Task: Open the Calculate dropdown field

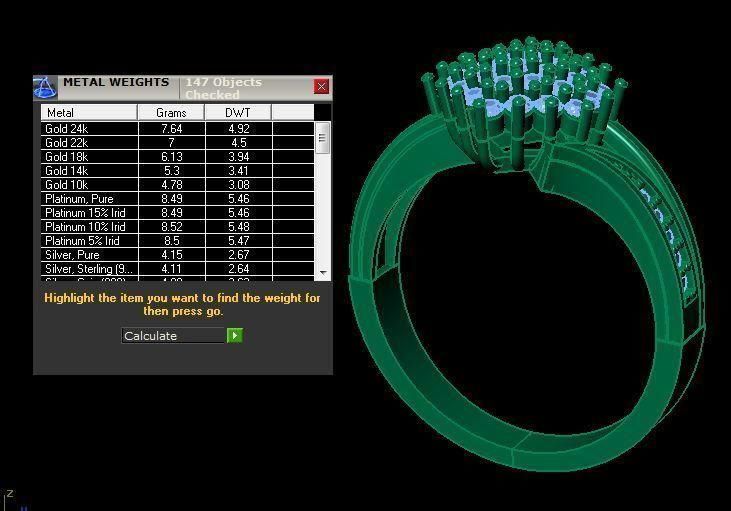Action: [174, 336]
